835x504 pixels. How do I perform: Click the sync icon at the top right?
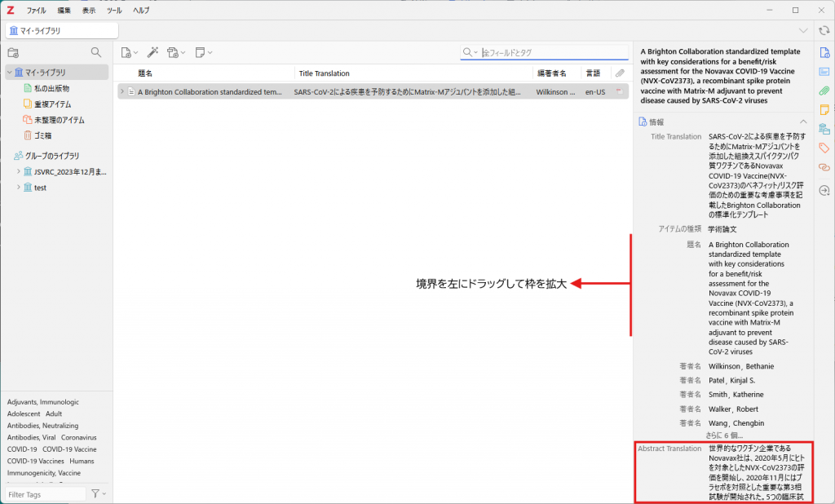tap(824, 31)
